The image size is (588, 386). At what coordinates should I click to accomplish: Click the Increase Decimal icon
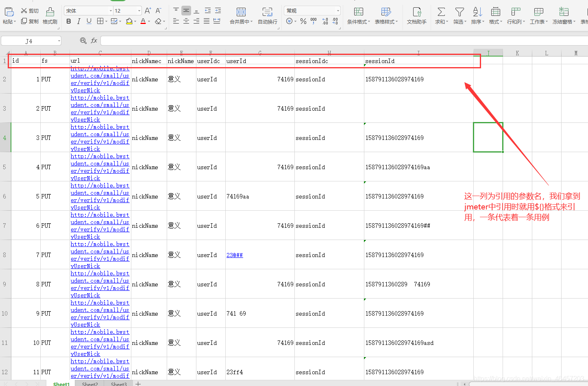click(x=325, y=21)
